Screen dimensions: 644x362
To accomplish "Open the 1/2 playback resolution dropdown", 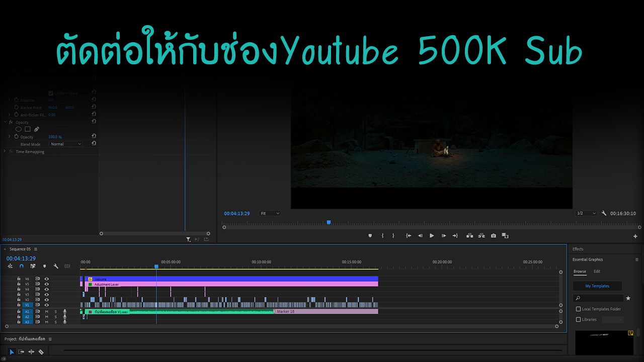I will tap(586, 213).
